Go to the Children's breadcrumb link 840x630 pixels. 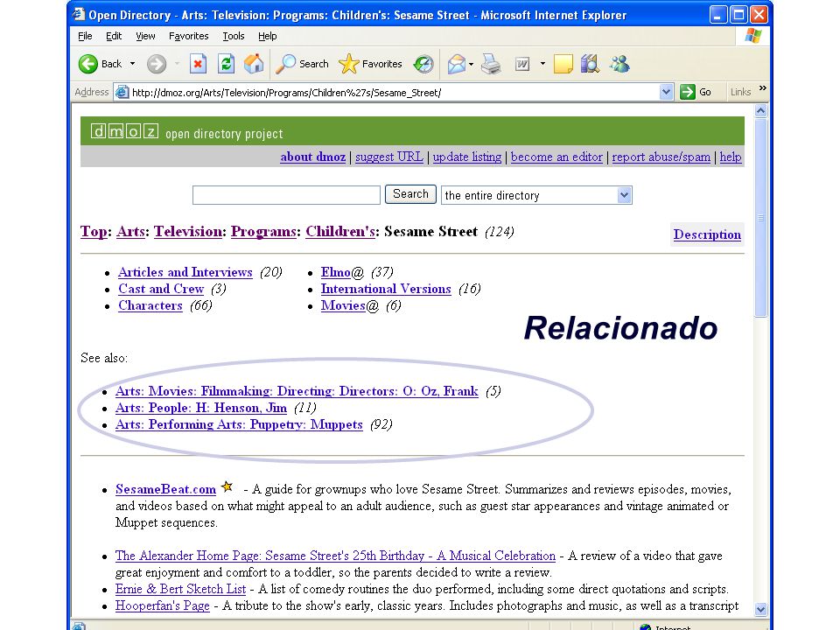pos(340,231)
